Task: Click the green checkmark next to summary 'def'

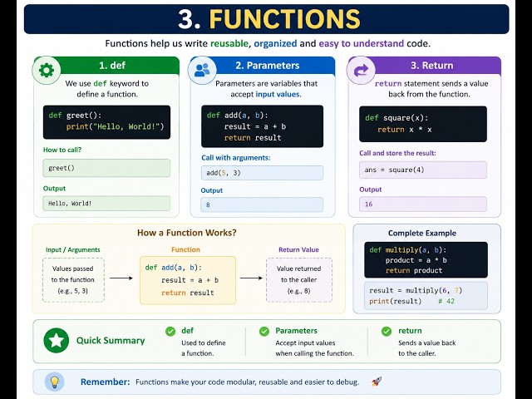Action: pos(170,331)
